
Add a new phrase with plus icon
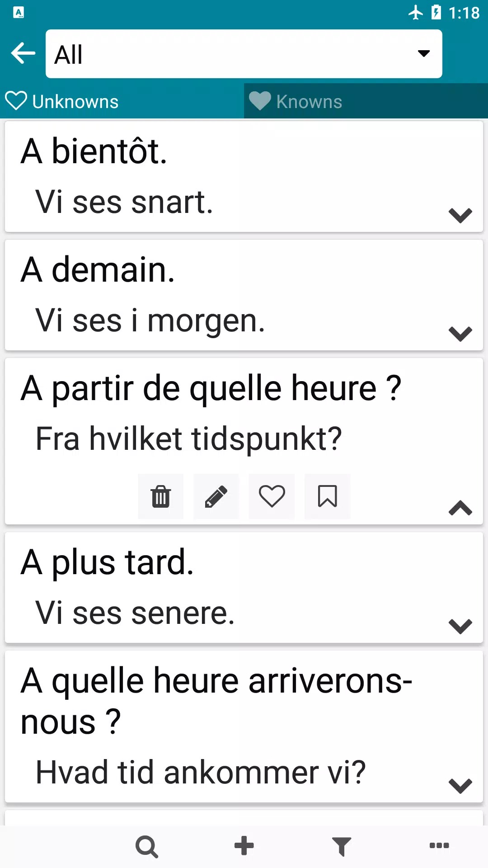click(244, 846)
